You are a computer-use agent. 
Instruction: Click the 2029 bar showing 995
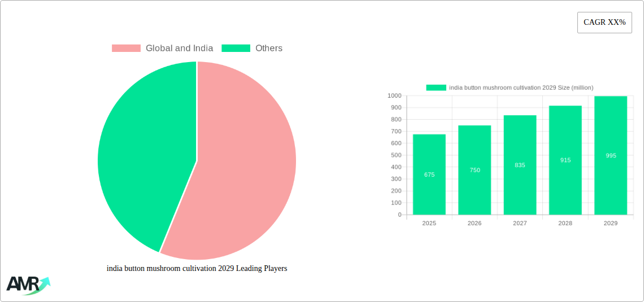611,155
